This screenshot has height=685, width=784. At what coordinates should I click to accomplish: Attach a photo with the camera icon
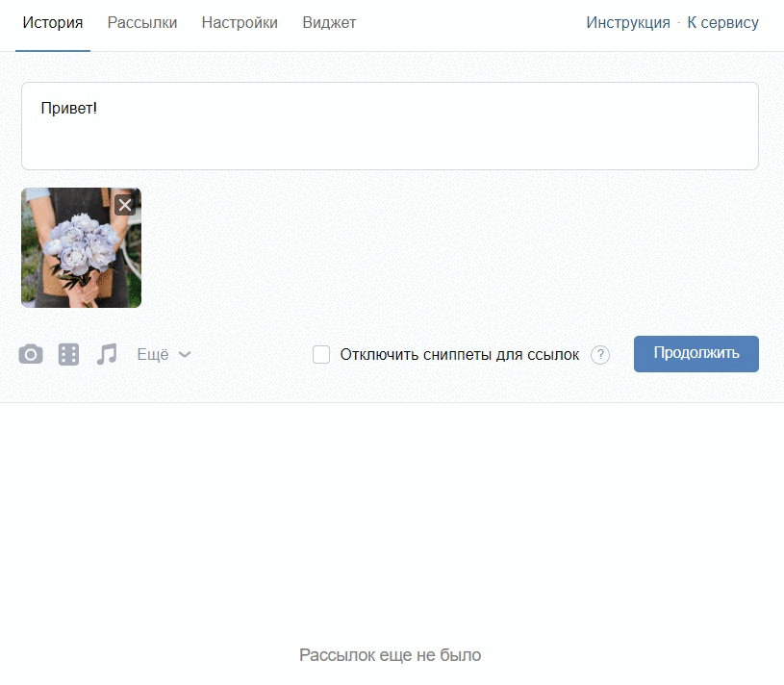click(x=31, y=354)
